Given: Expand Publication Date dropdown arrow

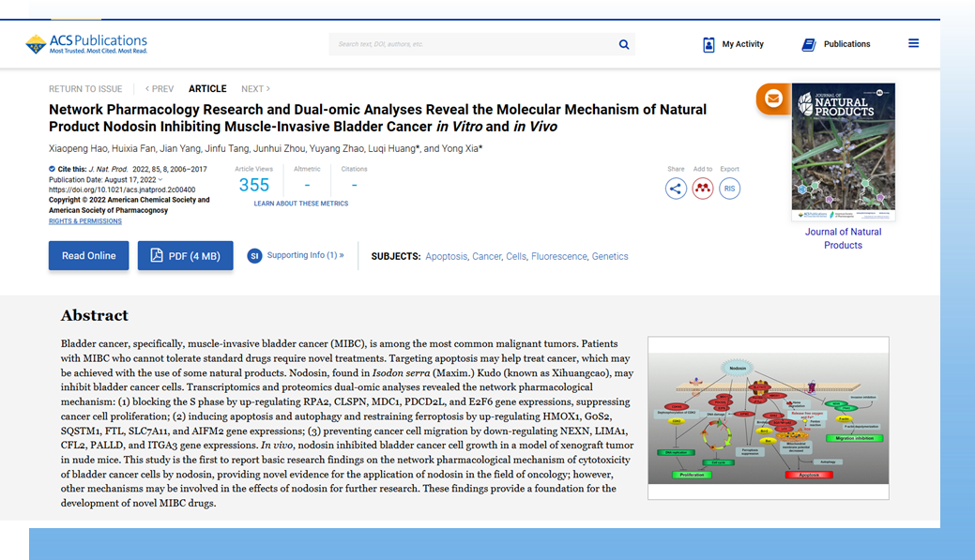Looking at the screenshot, I should pos(160,179).
